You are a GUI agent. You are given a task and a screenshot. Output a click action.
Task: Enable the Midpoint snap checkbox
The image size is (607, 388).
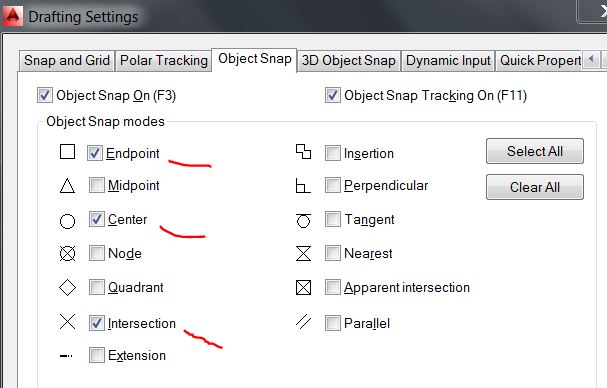[96, 185]
